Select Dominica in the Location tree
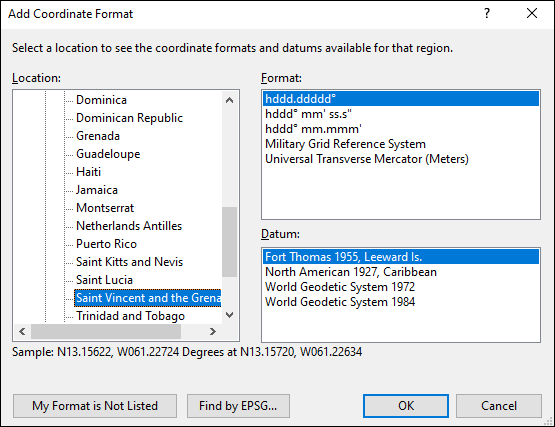555x427 pixels. (101, 100)
